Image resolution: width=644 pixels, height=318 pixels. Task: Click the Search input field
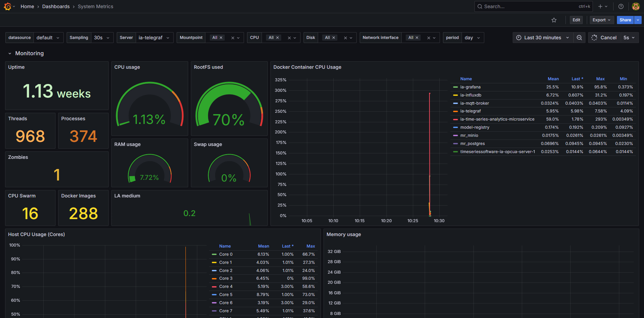click(x=525, y=6)
